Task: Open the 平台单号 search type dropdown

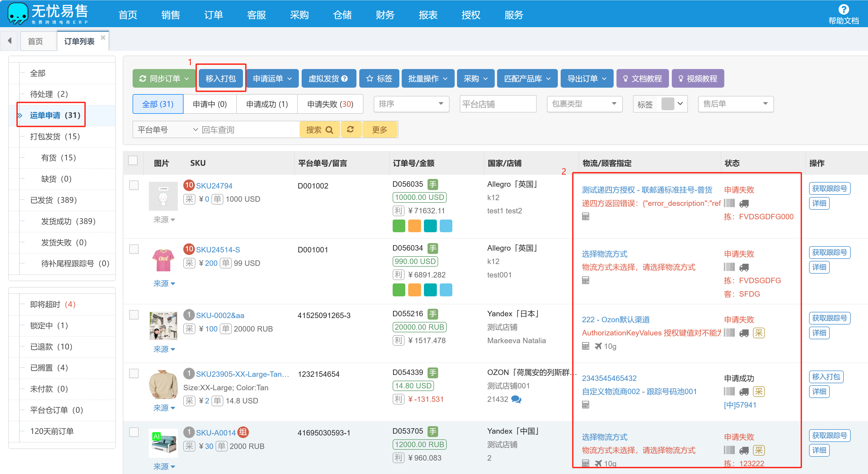Action: point(166,130)
